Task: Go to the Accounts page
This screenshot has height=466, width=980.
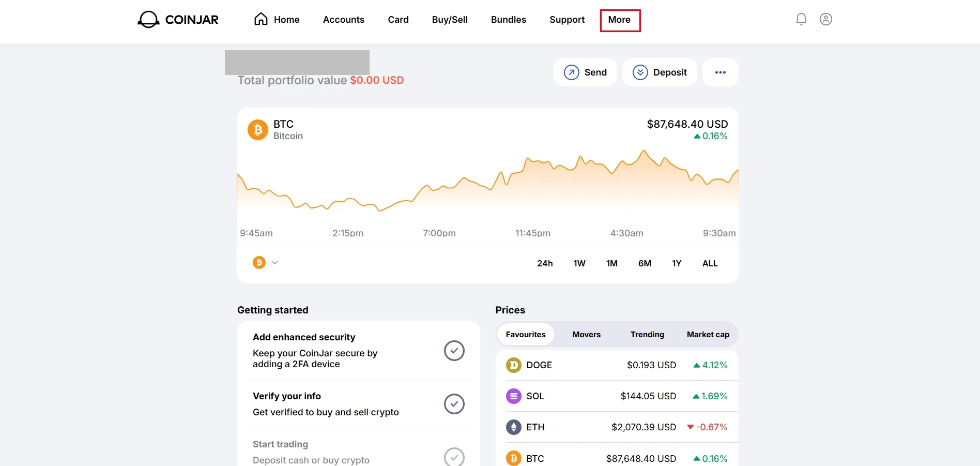Action: point(344,20)
